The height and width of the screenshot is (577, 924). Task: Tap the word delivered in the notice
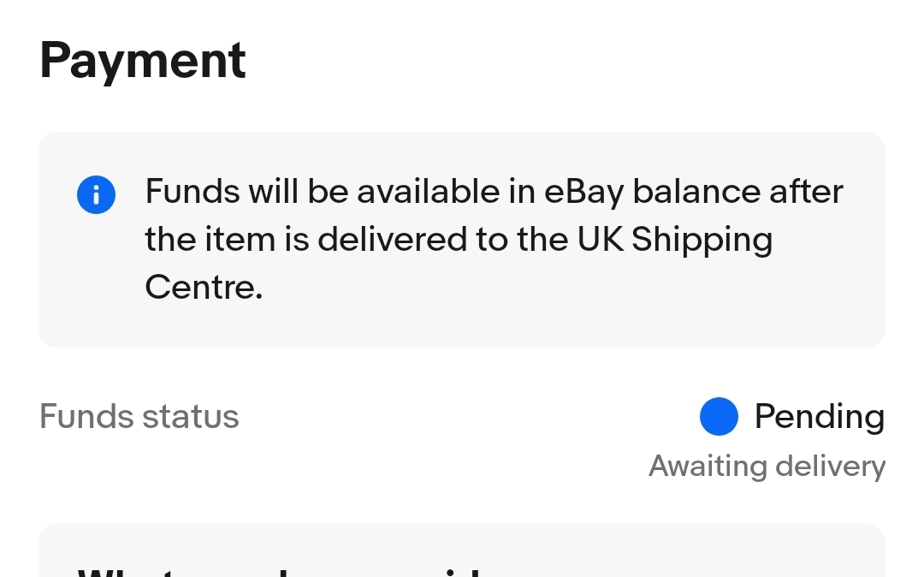[x=392, y=240]
